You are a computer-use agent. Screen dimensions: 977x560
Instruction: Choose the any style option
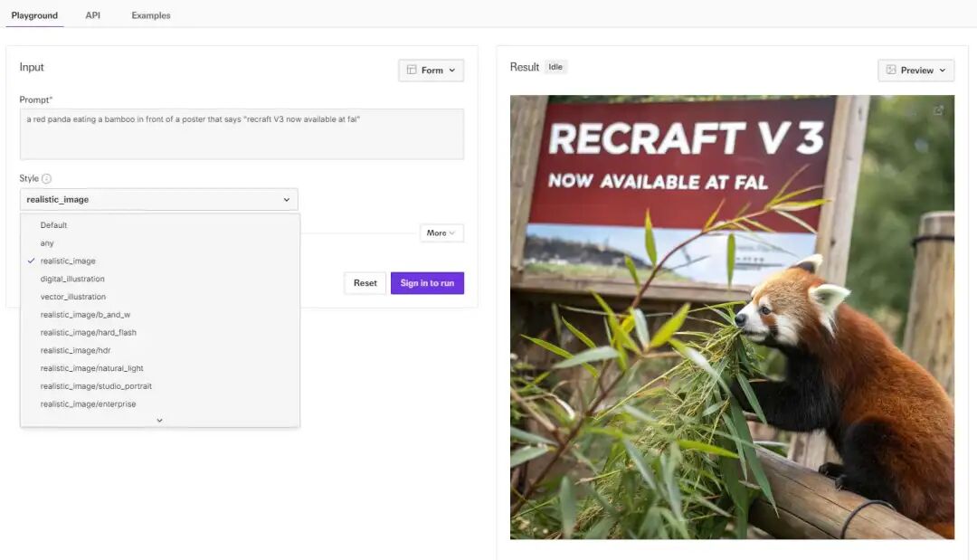(x=159, y=243)
